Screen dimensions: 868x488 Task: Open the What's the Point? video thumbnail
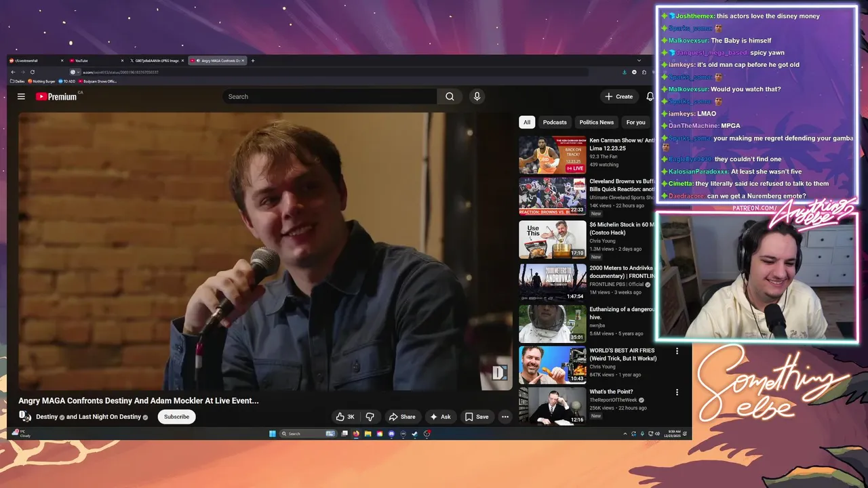point(553,406)
